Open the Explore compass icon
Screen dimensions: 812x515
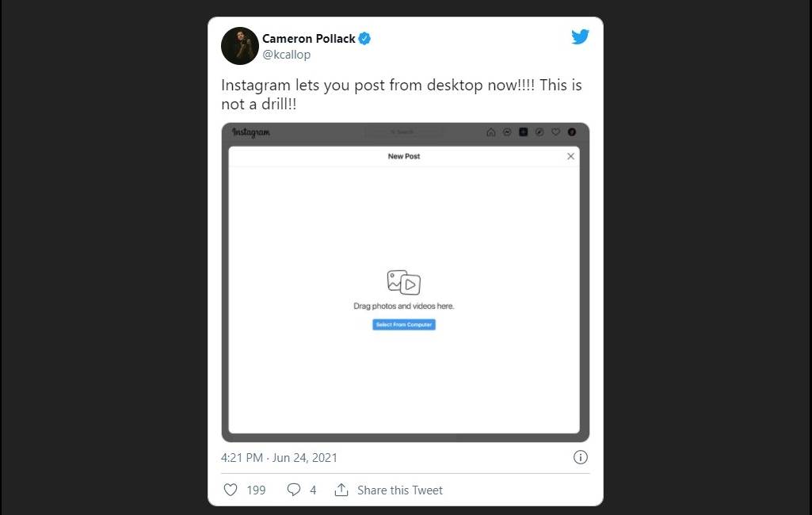tap(539, 132)
